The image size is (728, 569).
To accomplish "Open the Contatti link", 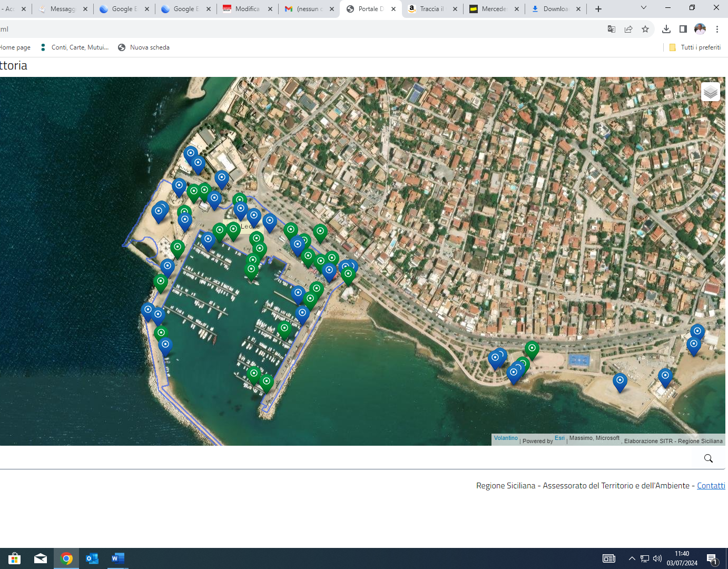I will [x=711, y=486].
